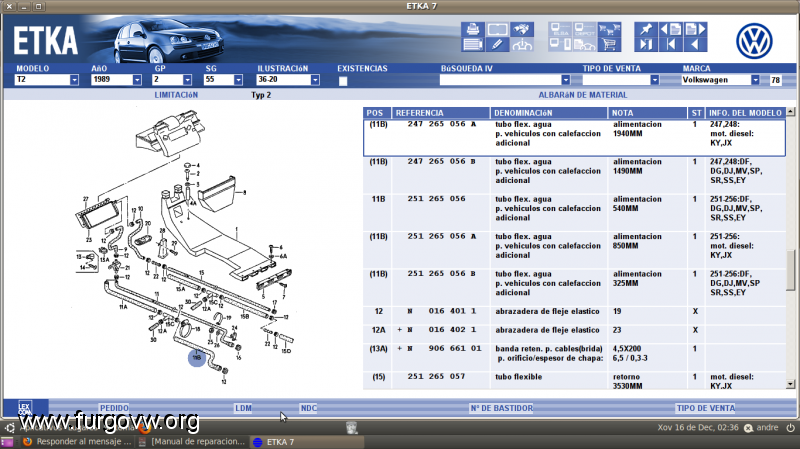This screenshot has height=449, width=800.
Task: Click bottom bar TIPO DE VENTA label
Action: tap(706, 408)
